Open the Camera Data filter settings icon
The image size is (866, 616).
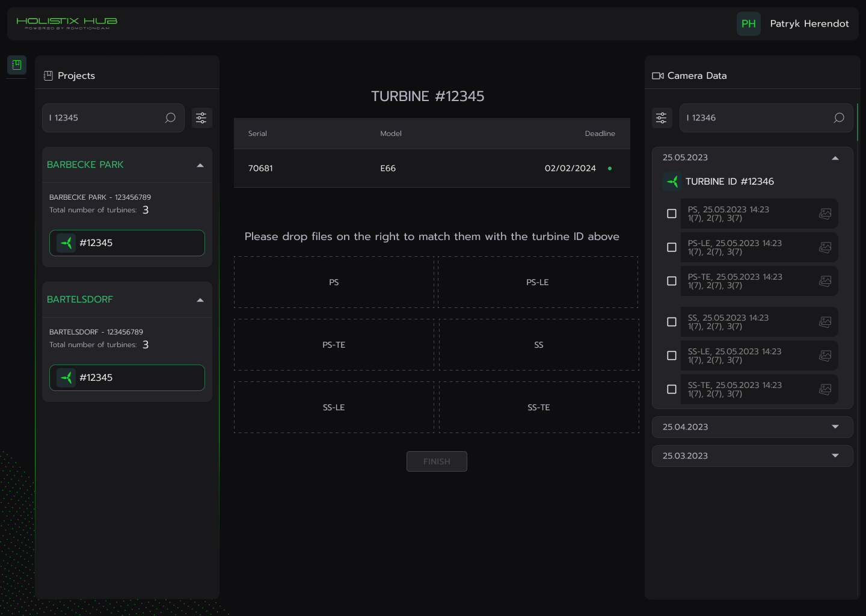[662, 118]
